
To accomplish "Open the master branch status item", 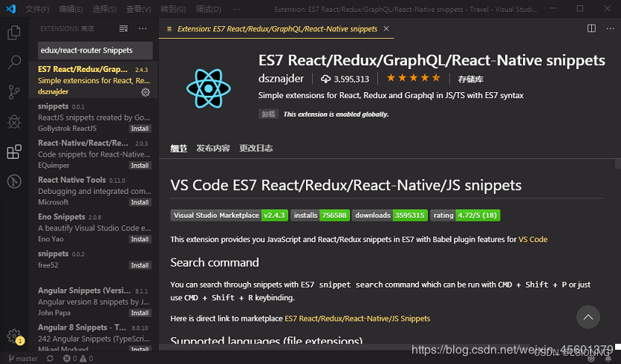I will pos(23,359).
